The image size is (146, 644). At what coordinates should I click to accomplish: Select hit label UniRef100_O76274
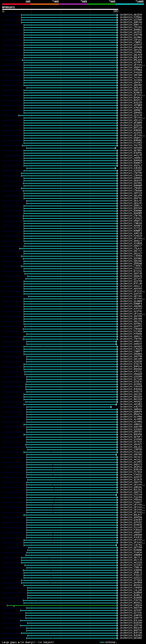tap(131, 364)
